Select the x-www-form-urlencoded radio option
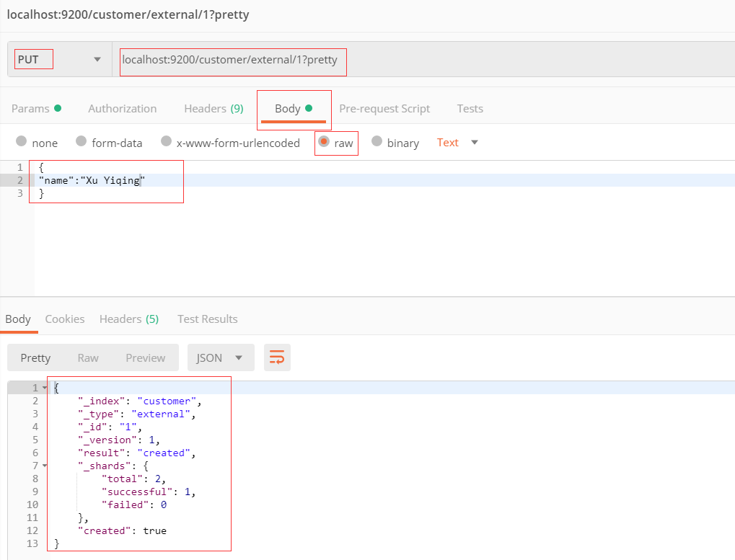The width and height of the screenshot is (735, 560). point(166,141)
